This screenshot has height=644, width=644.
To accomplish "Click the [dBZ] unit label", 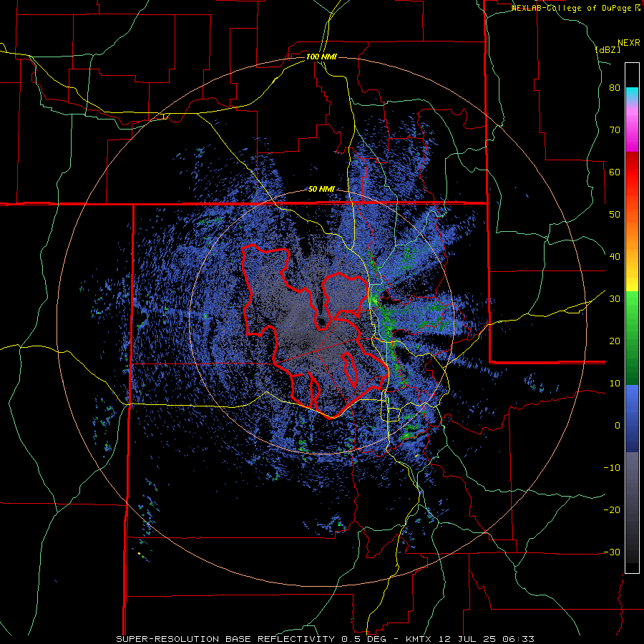I will click(608, 49).
